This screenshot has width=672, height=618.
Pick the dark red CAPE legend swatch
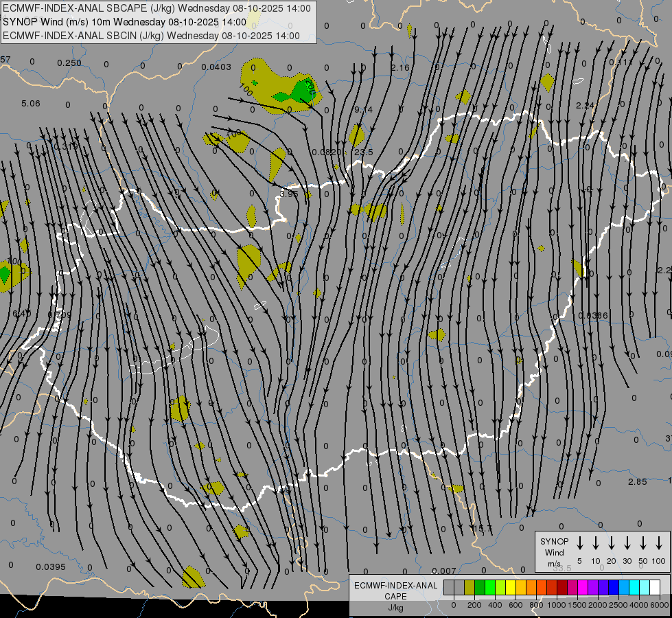pyautogui.click(x=562, y=588)
